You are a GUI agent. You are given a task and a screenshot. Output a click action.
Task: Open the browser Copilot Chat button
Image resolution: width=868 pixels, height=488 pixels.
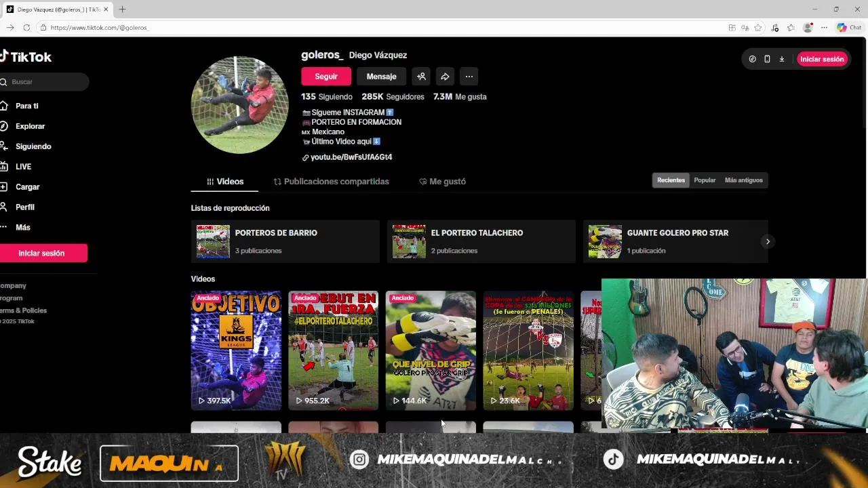[x=849, y=28]
